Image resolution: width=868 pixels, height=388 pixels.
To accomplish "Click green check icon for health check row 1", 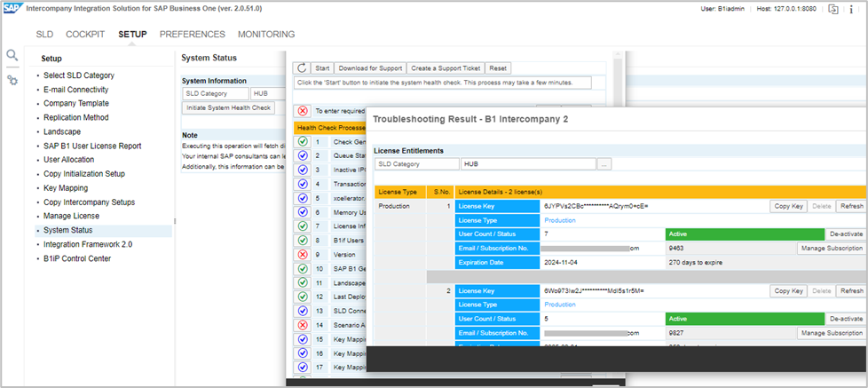I will [303, 142].
